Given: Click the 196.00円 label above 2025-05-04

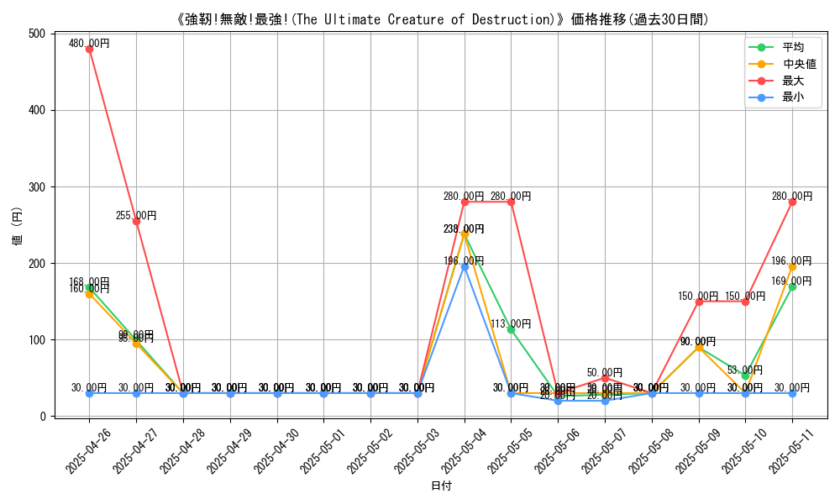Looking at the screenshot, I should click(464, 261).
